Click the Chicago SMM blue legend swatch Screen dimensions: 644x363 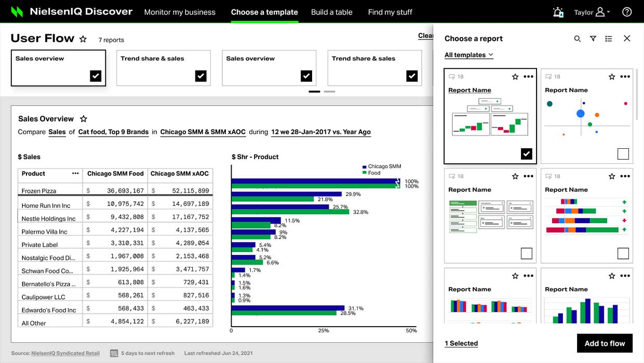pyautogui.click(x=365, y=167)
